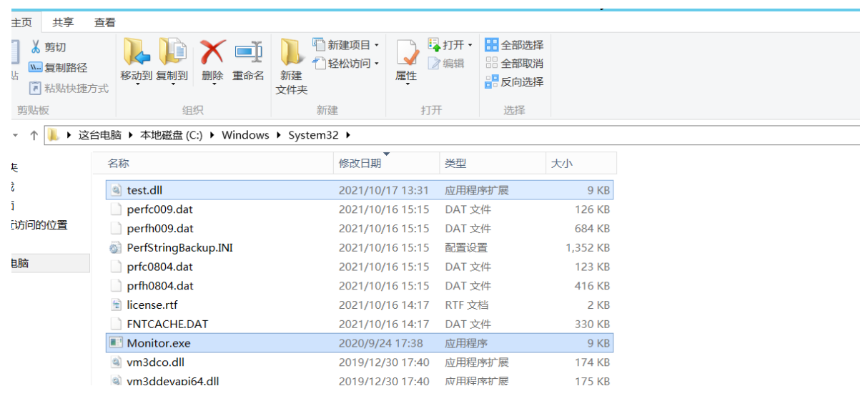Screen dimensions: 868x396
Task: Click the perfc009.dat file icon
Action: coord(116,209)
